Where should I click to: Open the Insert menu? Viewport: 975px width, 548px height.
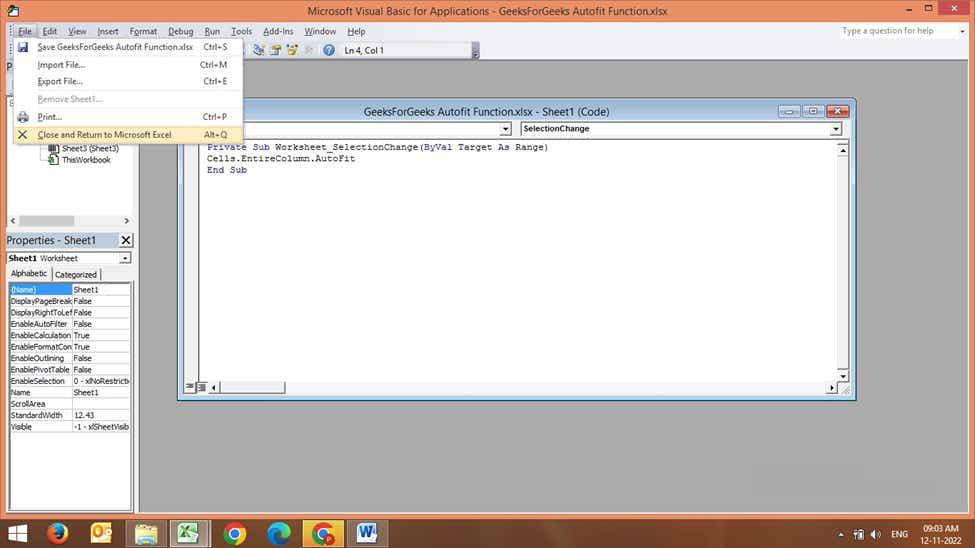(x=108, y=31)
